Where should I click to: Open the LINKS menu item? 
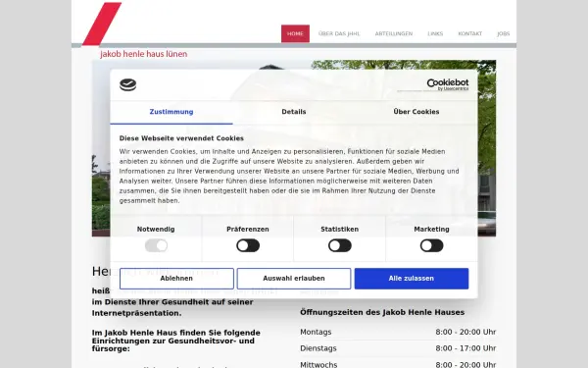435,33
